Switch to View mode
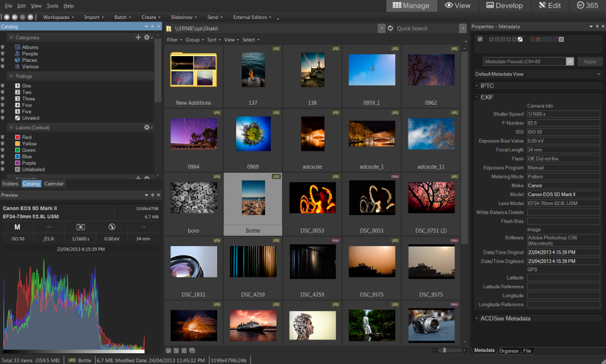606x364 pixels. pyautogui.click(x=459, y=6)
